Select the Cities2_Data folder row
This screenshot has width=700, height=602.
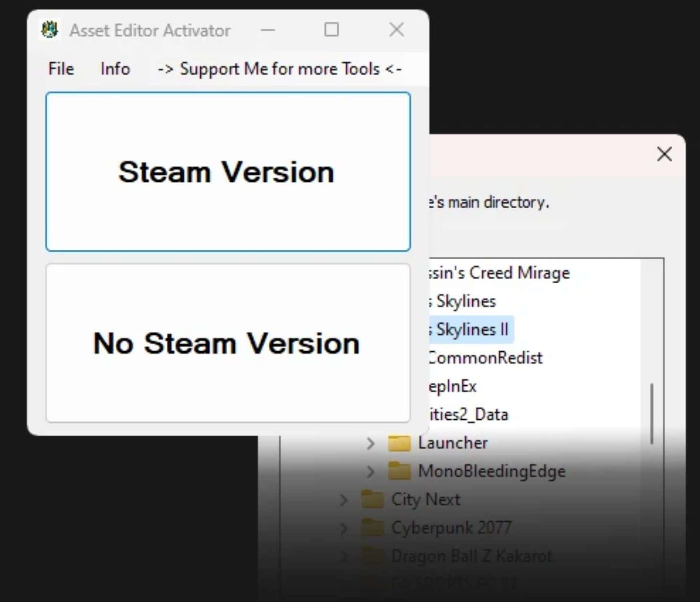[x=469, y=415]
